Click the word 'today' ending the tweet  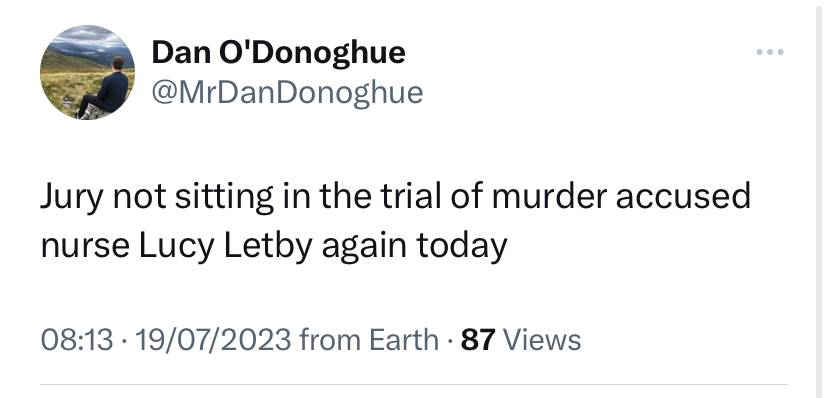(462, 248)
